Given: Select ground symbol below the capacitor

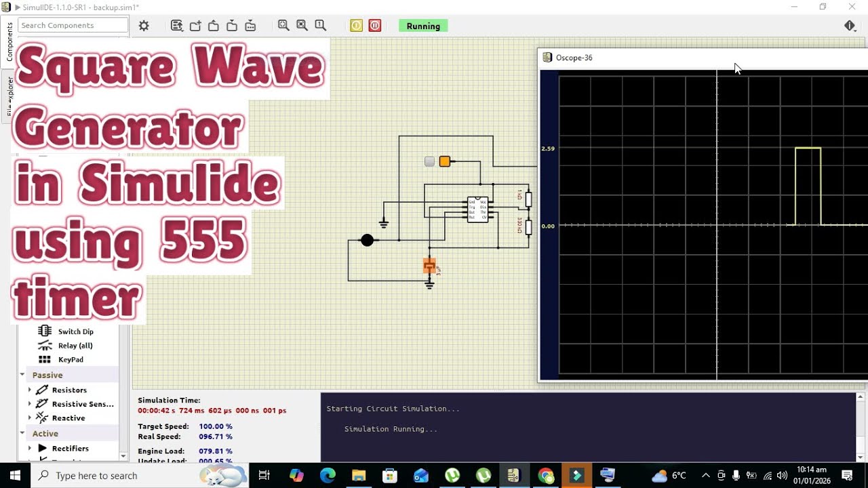Looking at the screenshot, I should coord(429,285).
